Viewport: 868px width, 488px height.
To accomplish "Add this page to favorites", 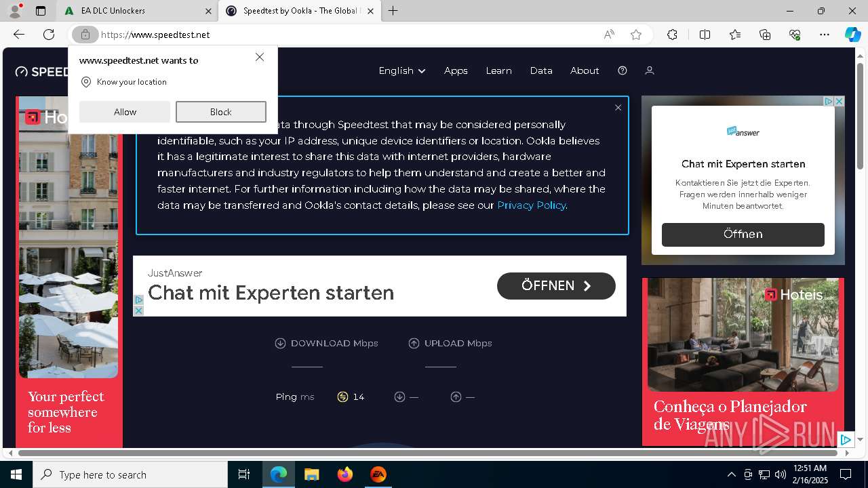I will [x=636, y=35].
